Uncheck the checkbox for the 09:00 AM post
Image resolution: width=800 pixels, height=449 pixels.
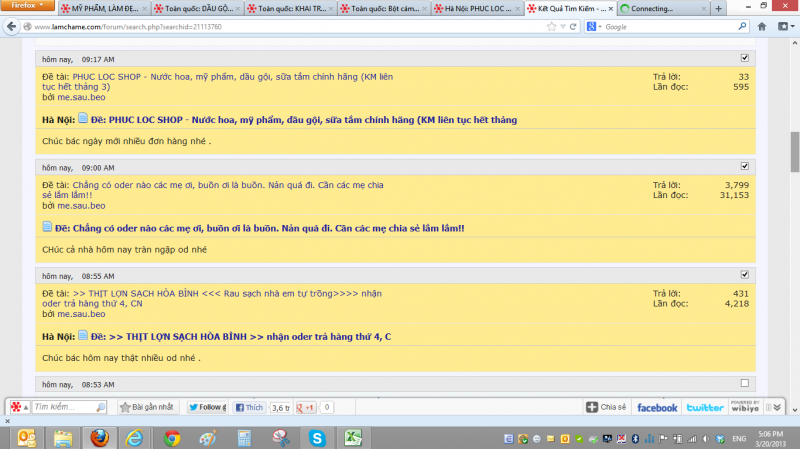(744, 166)
